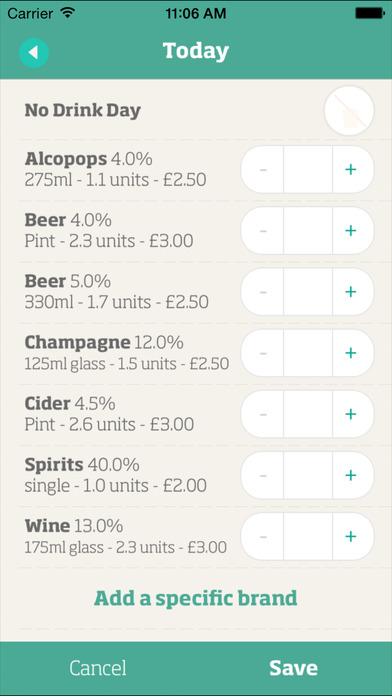
Task: Increase Wine 175ml glass count
Action: pos(352,537)
